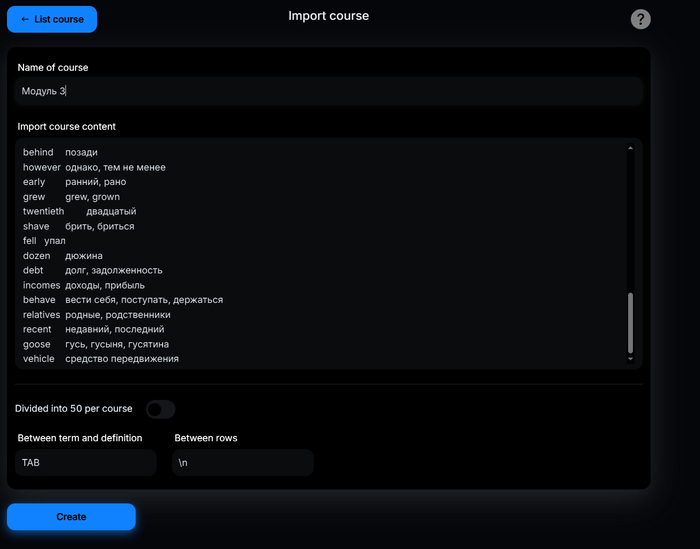The width and height of the screenshot is (700, 549).
Task: Go back to List course
Action: 52,19
